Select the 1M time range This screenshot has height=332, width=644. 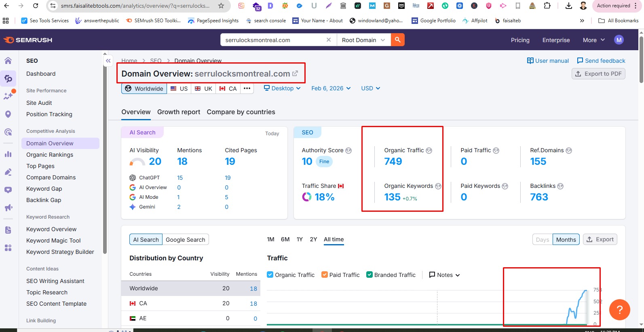pos(271,239)
